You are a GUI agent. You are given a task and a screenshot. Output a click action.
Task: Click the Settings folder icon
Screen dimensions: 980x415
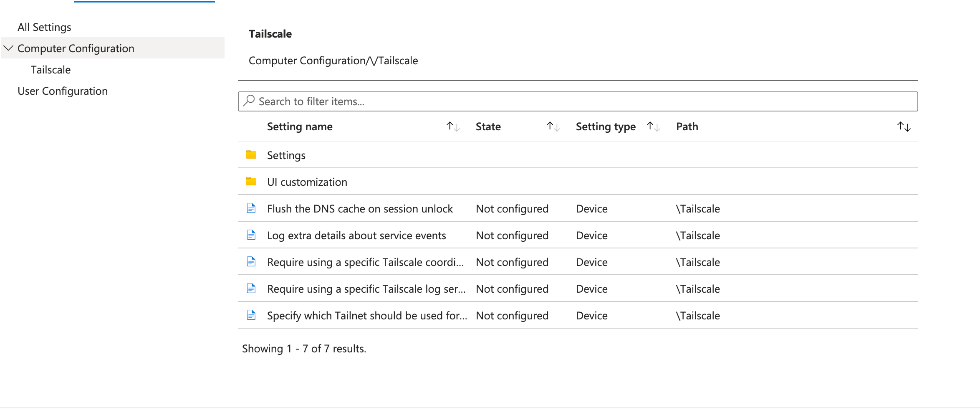(x=251, y=155)
